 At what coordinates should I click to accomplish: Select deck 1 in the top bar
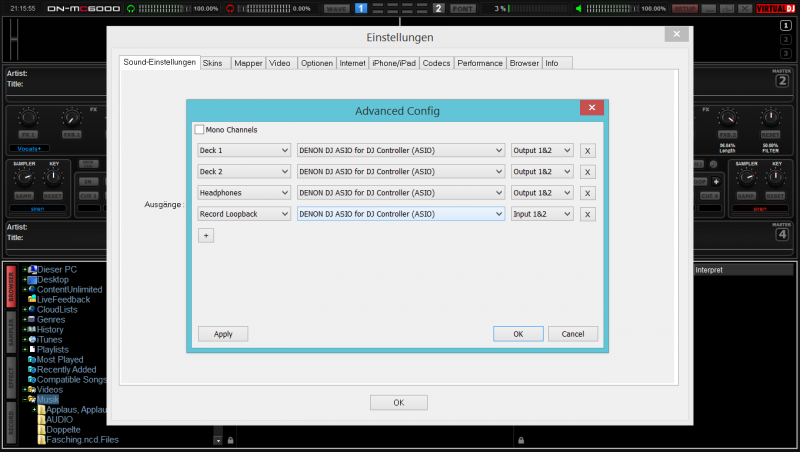361,9
